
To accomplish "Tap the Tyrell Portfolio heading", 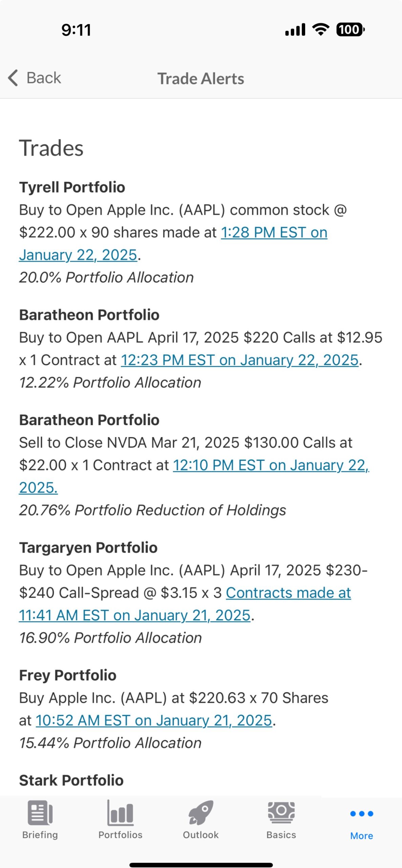I will coord(72,187).
